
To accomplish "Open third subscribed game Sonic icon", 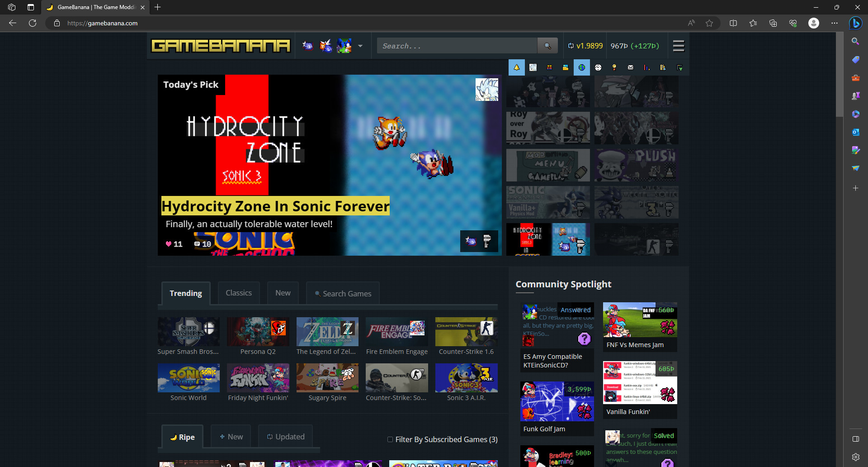I will point(344,46).
